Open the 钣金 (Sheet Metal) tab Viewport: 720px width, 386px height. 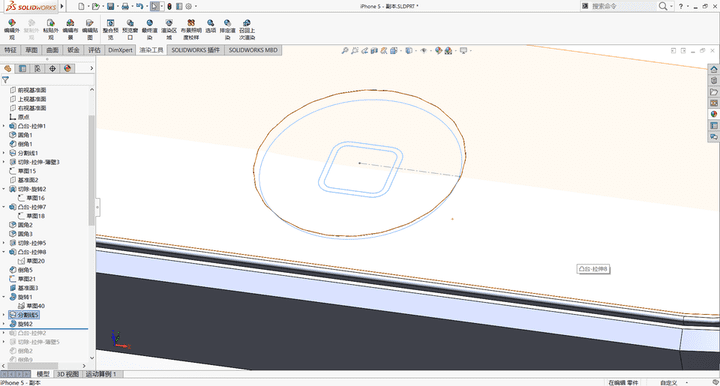click(73, 50)
